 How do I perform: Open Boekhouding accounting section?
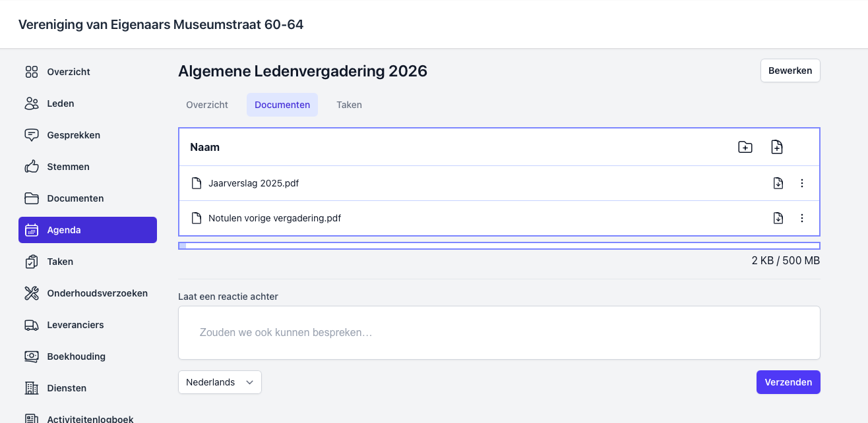pyautogui.click(x=76, y=356)
